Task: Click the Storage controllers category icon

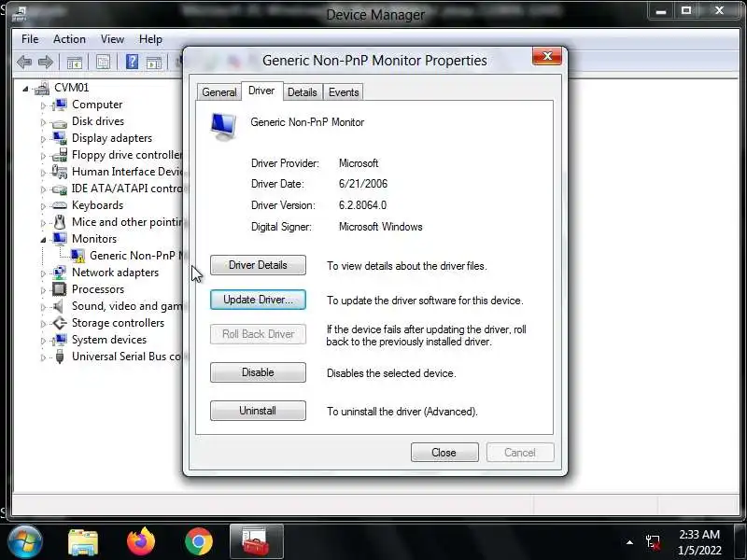Action: click(x=60, y=323)
